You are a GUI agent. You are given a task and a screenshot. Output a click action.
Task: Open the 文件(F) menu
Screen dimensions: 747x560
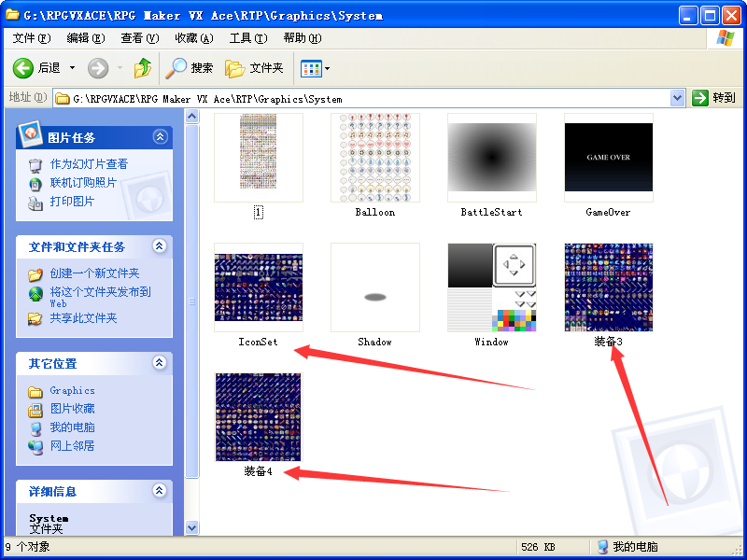(32, 38)
